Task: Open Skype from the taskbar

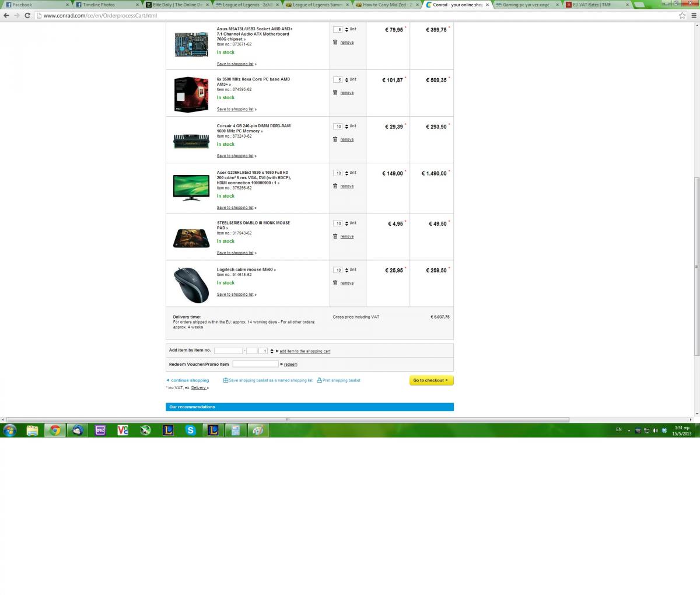Action: 191,430
